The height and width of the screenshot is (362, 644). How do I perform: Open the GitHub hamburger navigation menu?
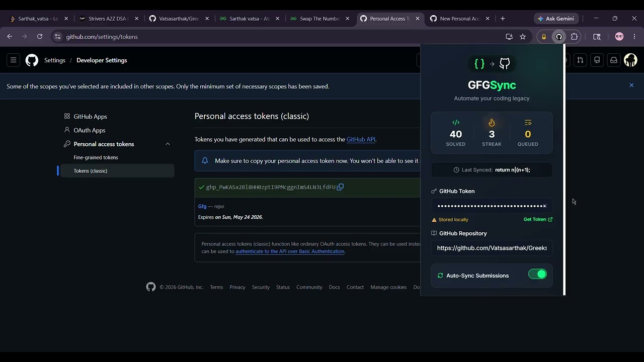pos(14,60)
